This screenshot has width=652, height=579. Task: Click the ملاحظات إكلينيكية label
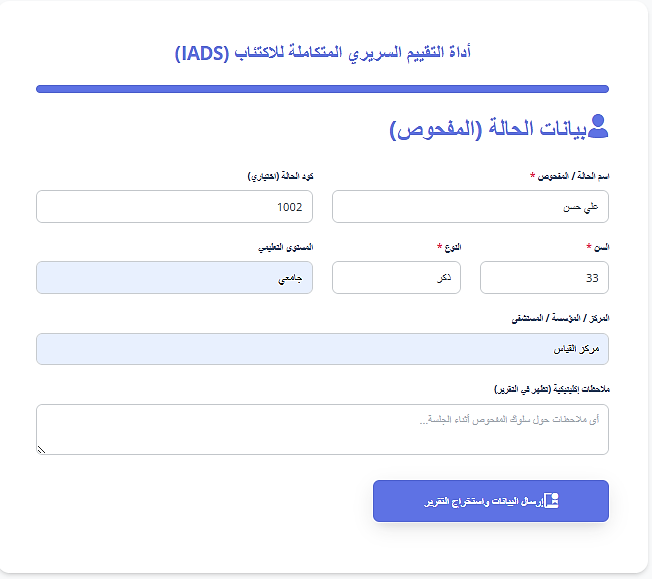(551, 389)
